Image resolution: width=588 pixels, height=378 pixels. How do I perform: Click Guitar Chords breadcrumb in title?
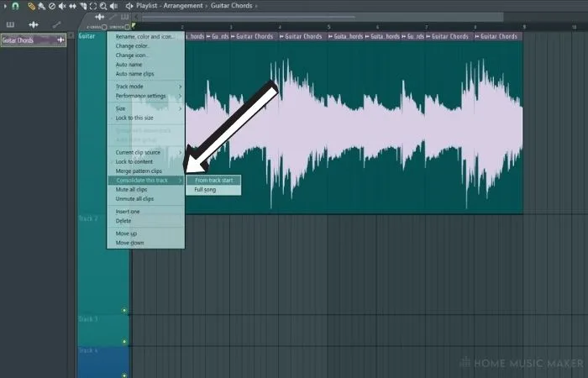231,6
